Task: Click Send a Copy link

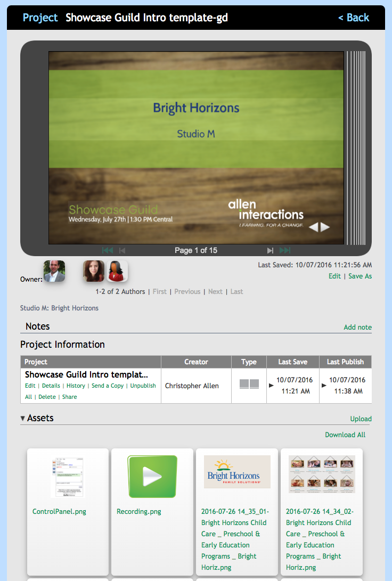Action: coord(108,386)
